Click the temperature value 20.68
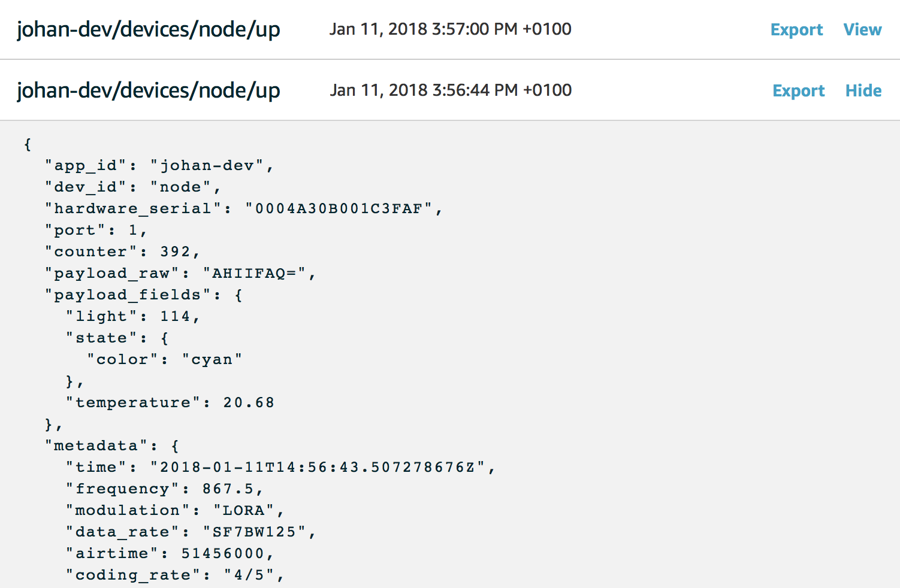 (x=249, y=402)
